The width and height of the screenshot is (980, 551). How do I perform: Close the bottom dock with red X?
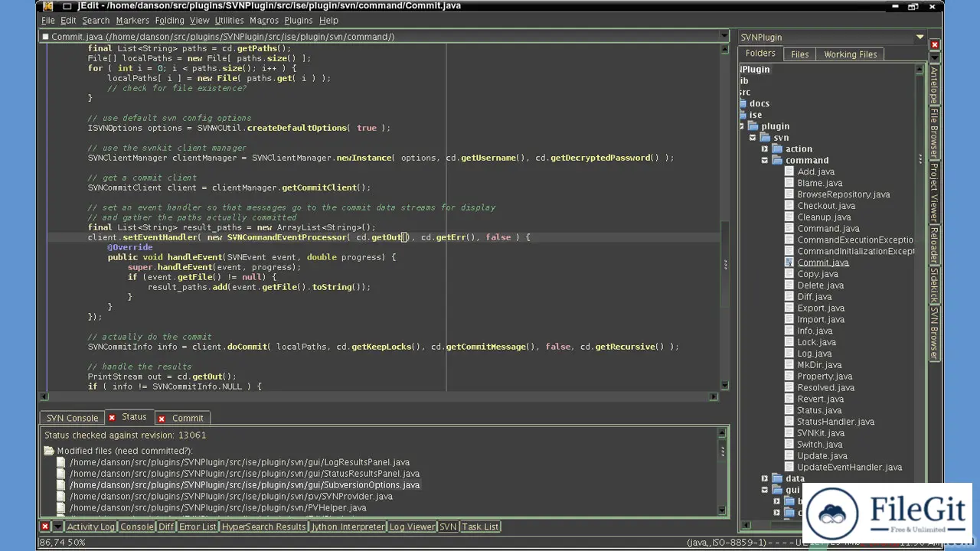(x=45, y=527)
